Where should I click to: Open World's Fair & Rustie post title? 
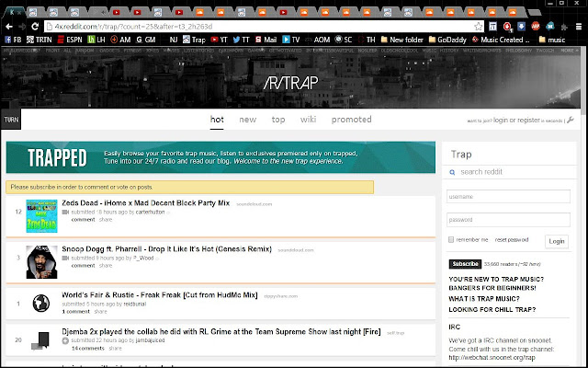[160, 295]
